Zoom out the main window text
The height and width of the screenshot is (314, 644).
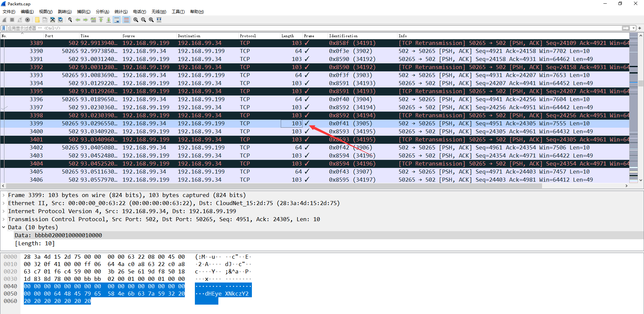[144, 20]
